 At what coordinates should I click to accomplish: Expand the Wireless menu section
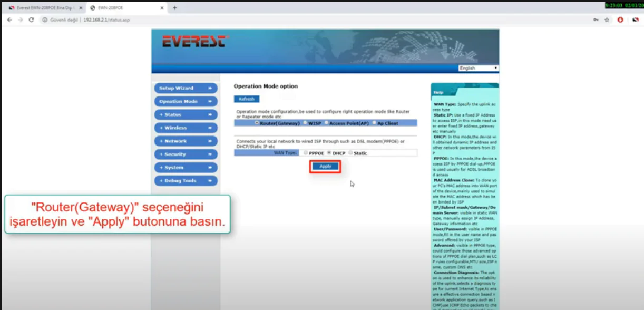(x=186, y=128)
